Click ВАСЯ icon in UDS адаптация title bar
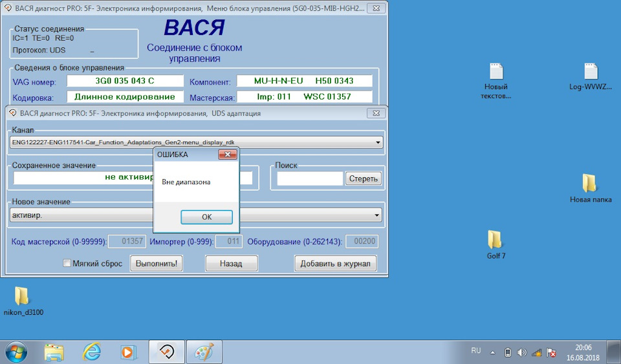The image size is (621, 364). click(x=13, y=113)
